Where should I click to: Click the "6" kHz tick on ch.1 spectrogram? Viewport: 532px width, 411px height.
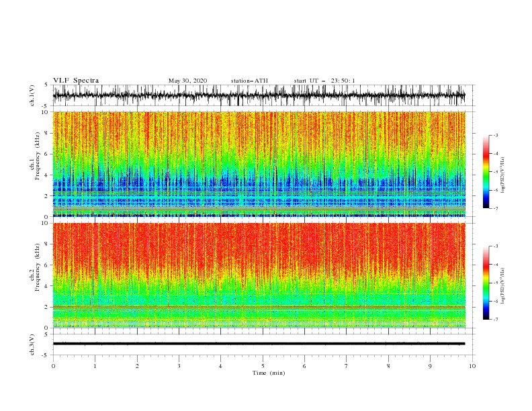[46, 154]
